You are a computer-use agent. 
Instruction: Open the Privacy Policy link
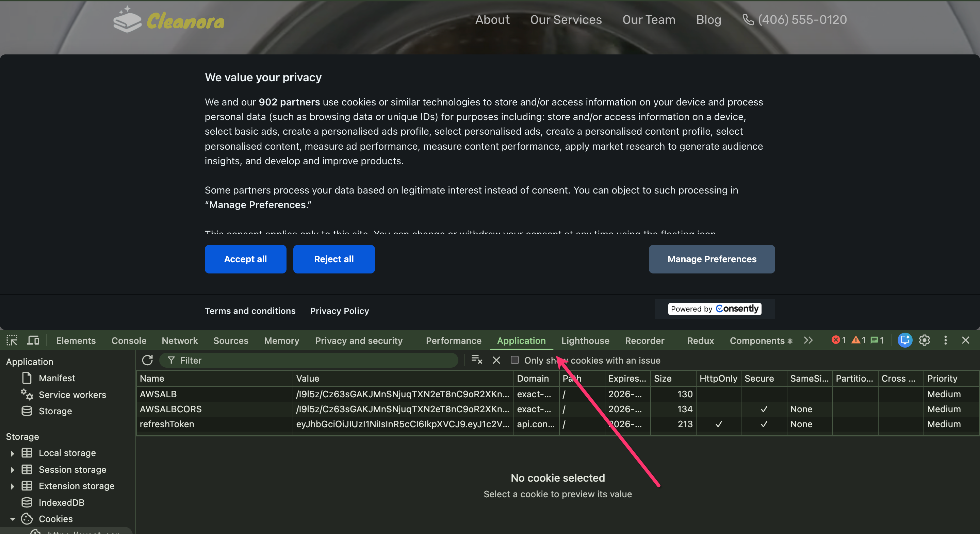(339, 311)
